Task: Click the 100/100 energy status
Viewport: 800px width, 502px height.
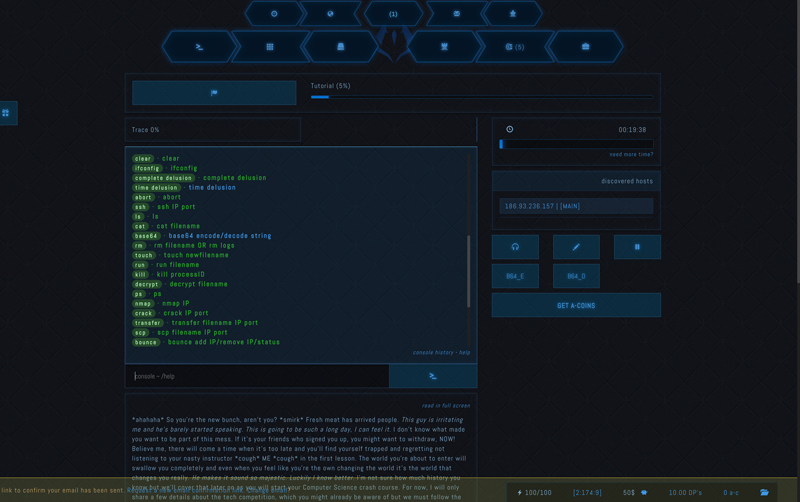Action: pos(534,493)
